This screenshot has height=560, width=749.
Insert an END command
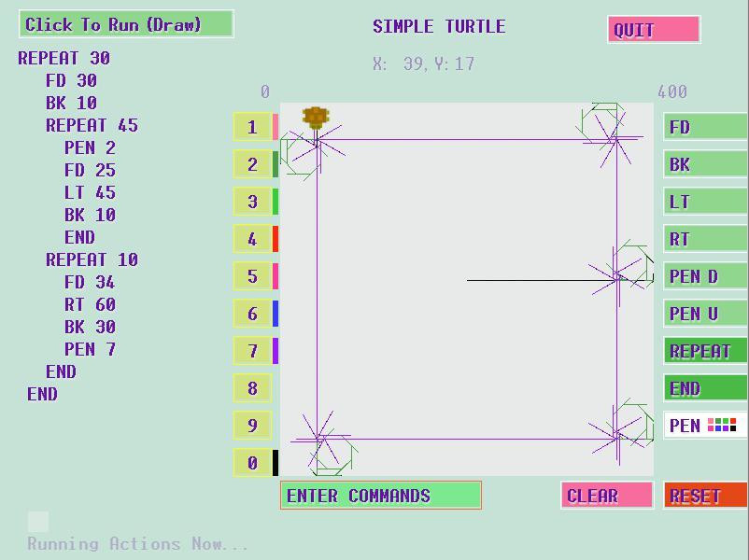[x=705, y=387]
